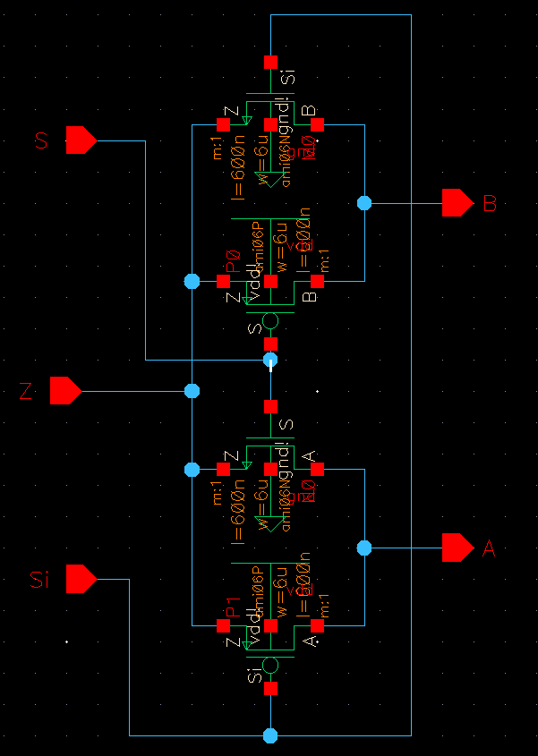Screen dimensions: 538x756
Task: Select the S input pin symbol
Action: click(x=81, y=140)
